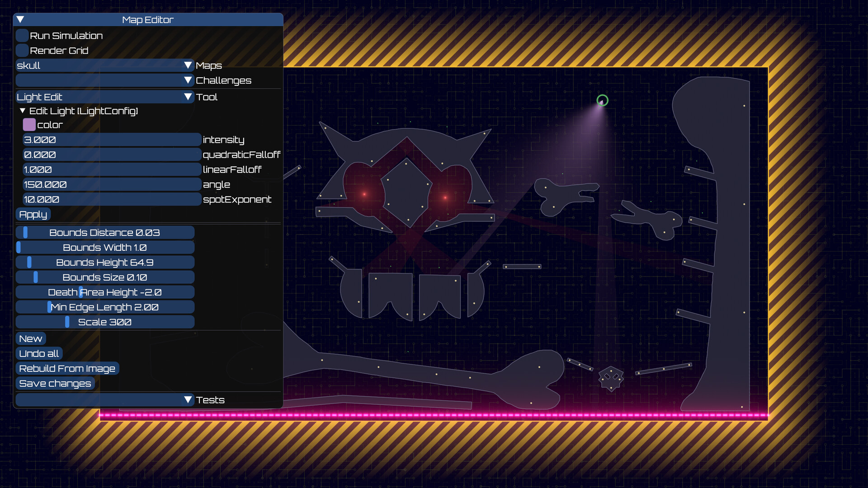
Task: Open the Tool dropdown set to Light Edit
Action: tap(105, 97)
